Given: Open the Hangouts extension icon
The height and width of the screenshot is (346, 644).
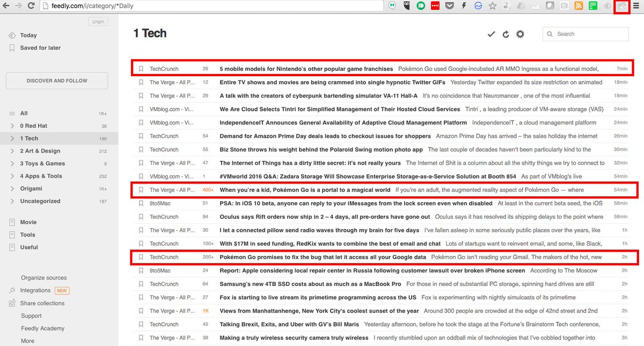Looking at the screenshot, I should click(392, 6).
